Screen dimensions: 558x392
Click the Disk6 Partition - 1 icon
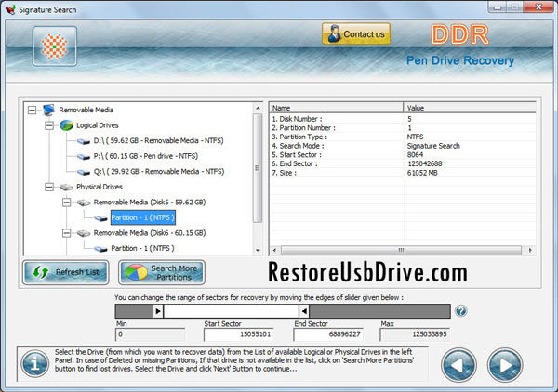[100, 249]
